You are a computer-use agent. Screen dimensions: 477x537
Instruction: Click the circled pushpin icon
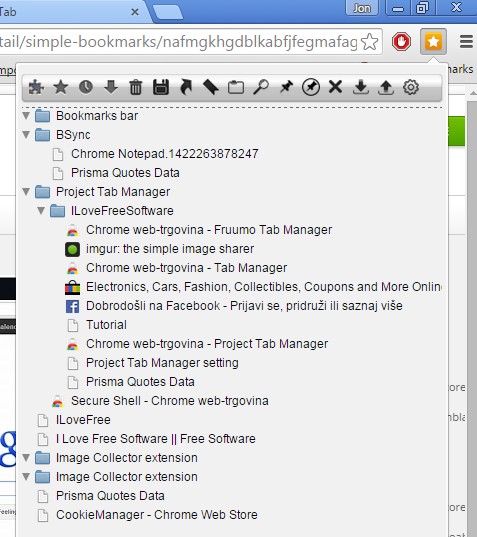pos(311,87)
